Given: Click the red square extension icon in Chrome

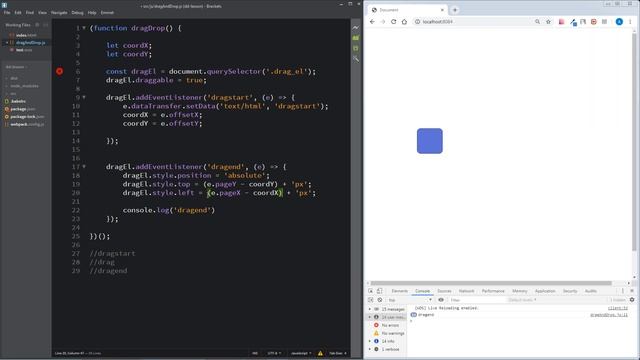Looking at the screenshot, I should [x=593, y=22].
